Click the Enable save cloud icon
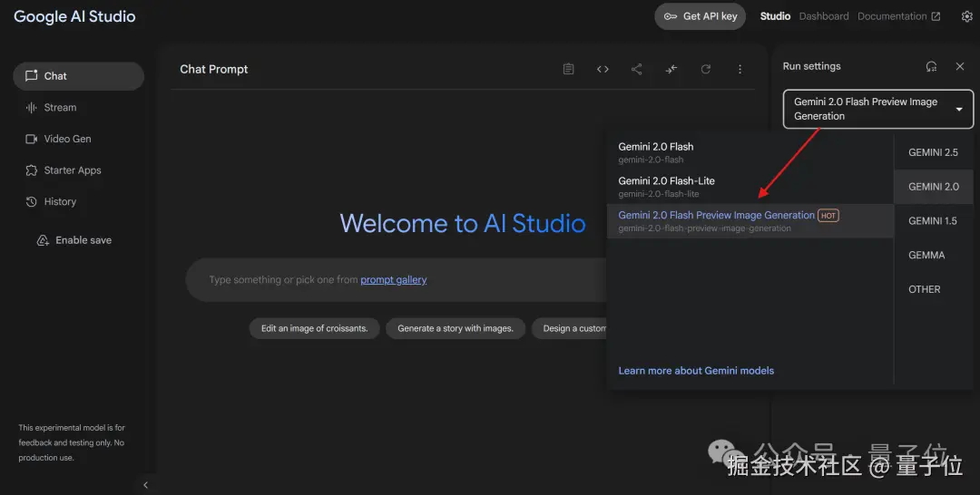980x495 pixels. tap(43, 240)
